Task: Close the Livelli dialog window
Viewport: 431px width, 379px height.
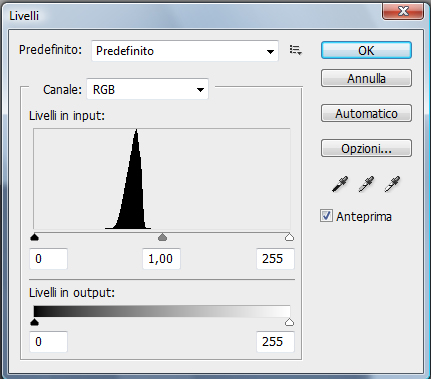Action: tap(403, 11)
